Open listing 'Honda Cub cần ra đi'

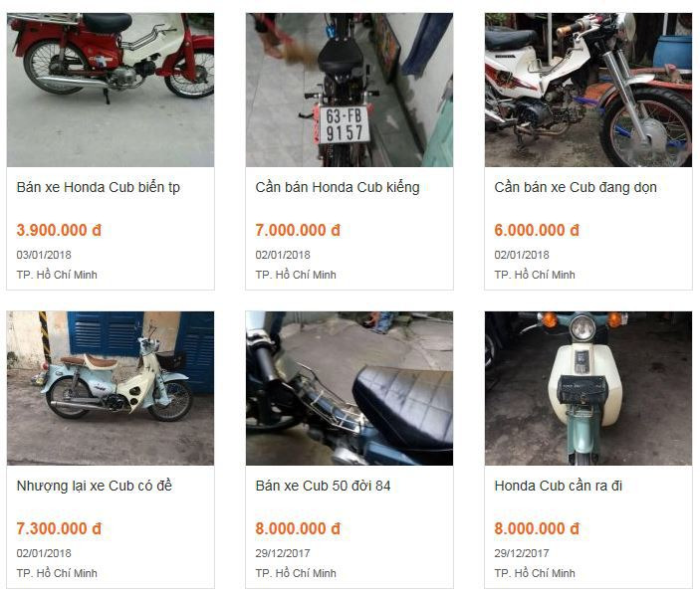(558, 486)
